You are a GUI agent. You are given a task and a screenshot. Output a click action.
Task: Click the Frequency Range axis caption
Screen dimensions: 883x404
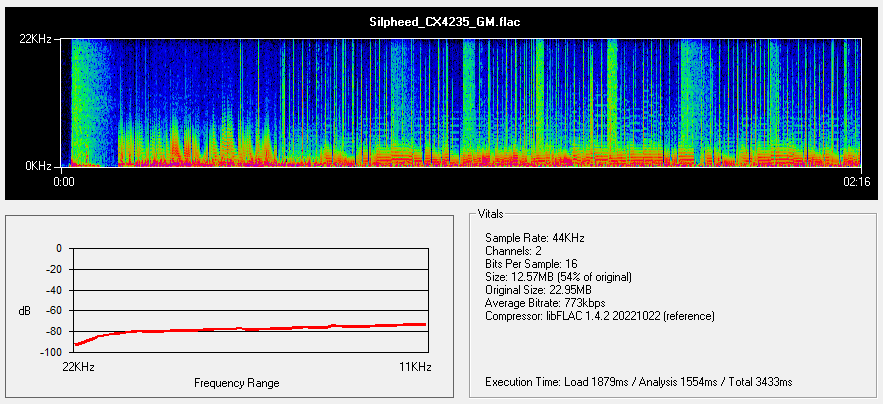237,383
